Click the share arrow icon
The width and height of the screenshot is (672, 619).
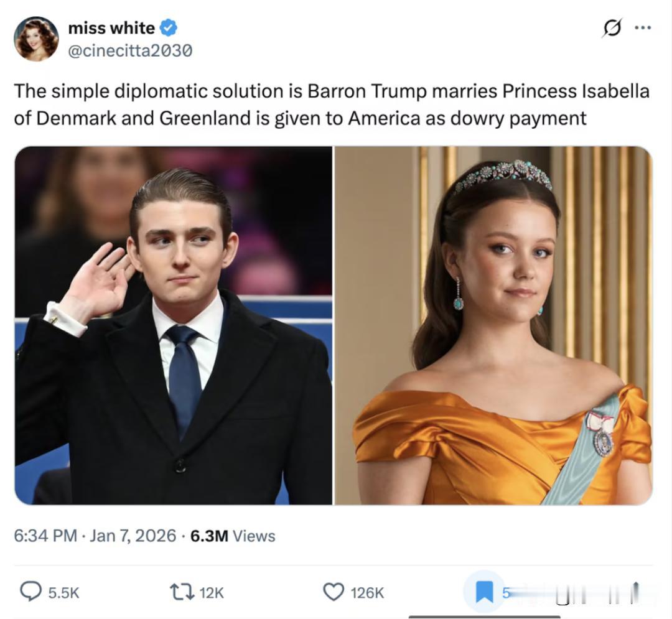635,591
